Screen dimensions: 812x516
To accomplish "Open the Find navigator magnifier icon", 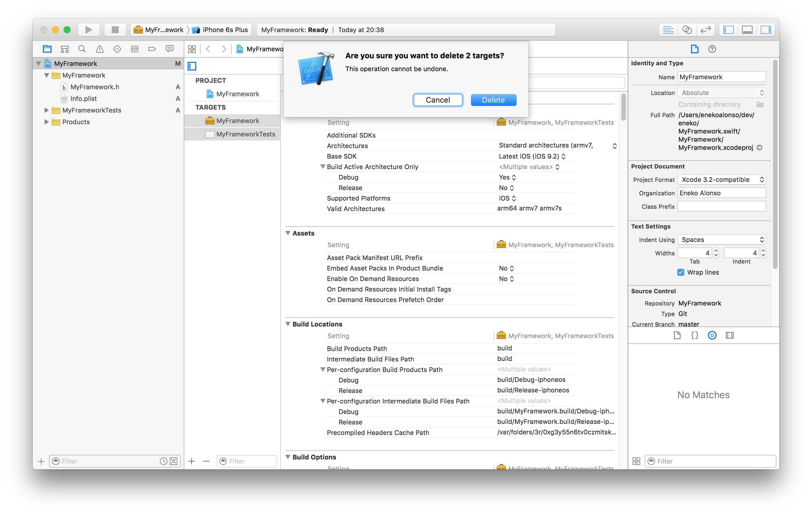I will pos(82,49).
